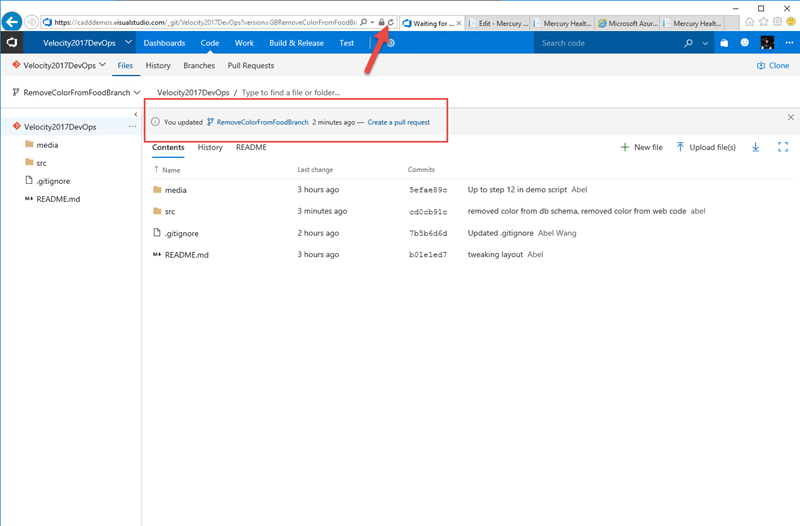Enter full screen view mode
The image size is (800, 526).
tap(783, 147)
